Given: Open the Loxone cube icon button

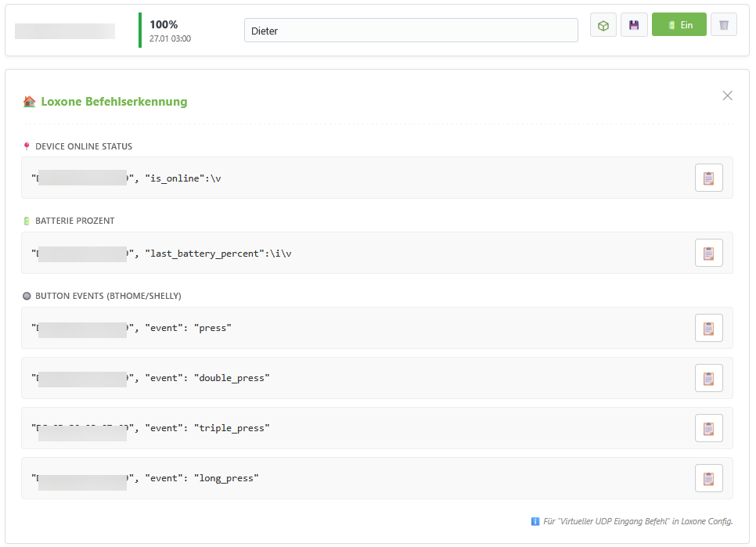Looking at the screenshot, I should tap(603, 25).
